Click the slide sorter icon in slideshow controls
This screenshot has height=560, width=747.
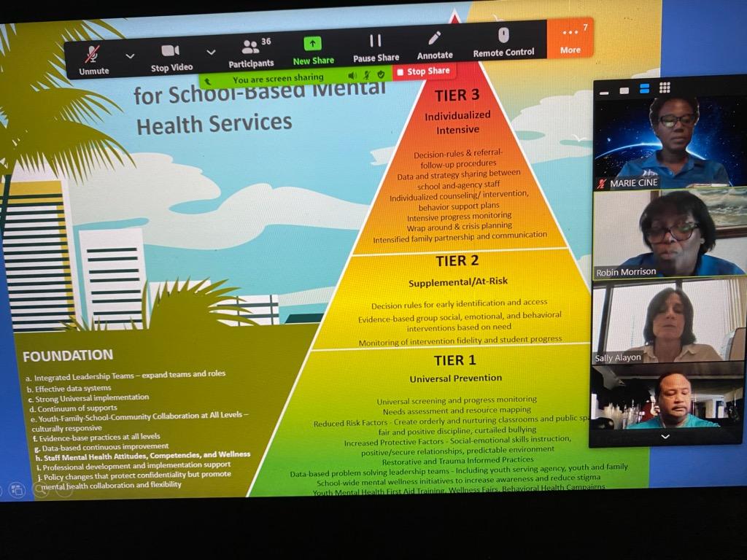(x=18, y=489)
